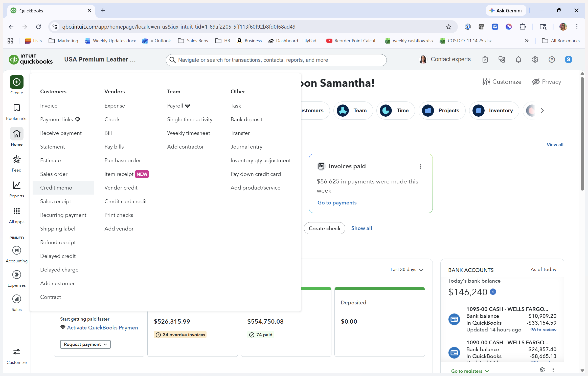Viewport: 588px width, 376px height.
Task: Click the help question mark icon
Action: pyautogui.click(x=552, y=60)
